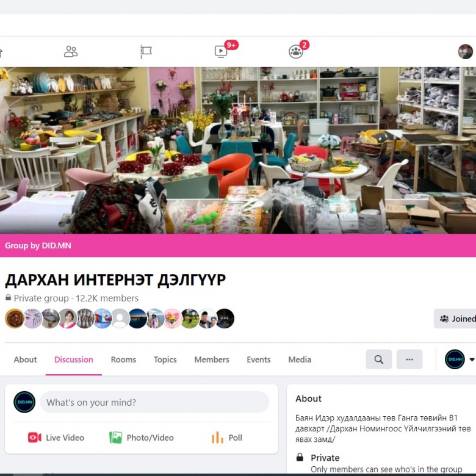Click the group search magnifier button
This screenshot has height=476, width=476.
378,359
